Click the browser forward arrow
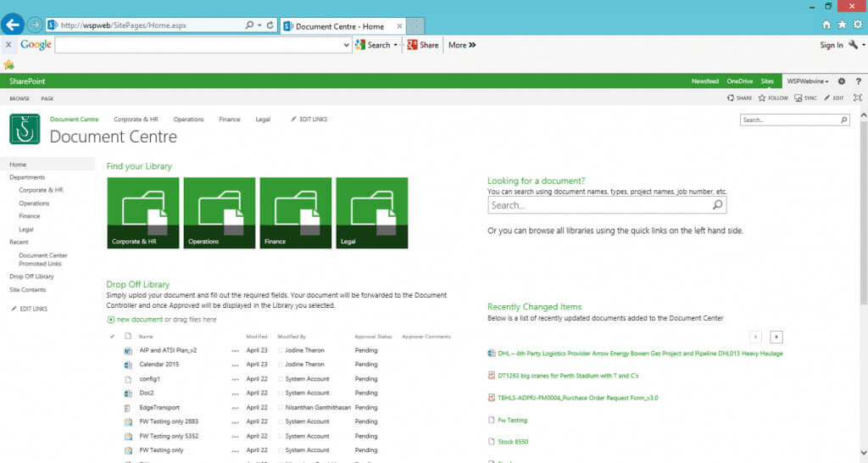Screen dimensions: 868x463 pos(34,25)
